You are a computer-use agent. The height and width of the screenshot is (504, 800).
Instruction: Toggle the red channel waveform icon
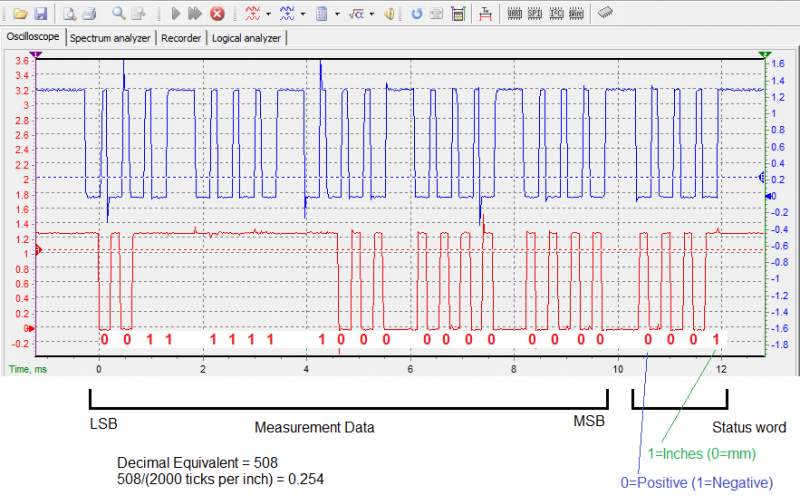click(253, 14)
